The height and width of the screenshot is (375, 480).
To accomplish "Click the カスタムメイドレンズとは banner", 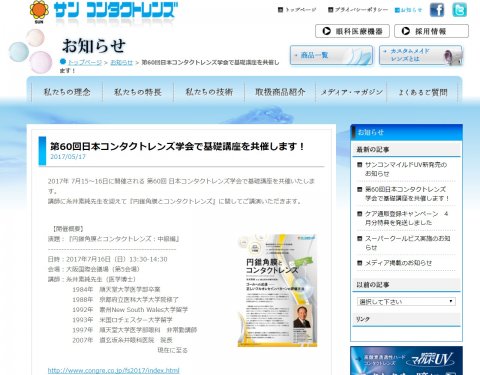I will click(421, 55).
